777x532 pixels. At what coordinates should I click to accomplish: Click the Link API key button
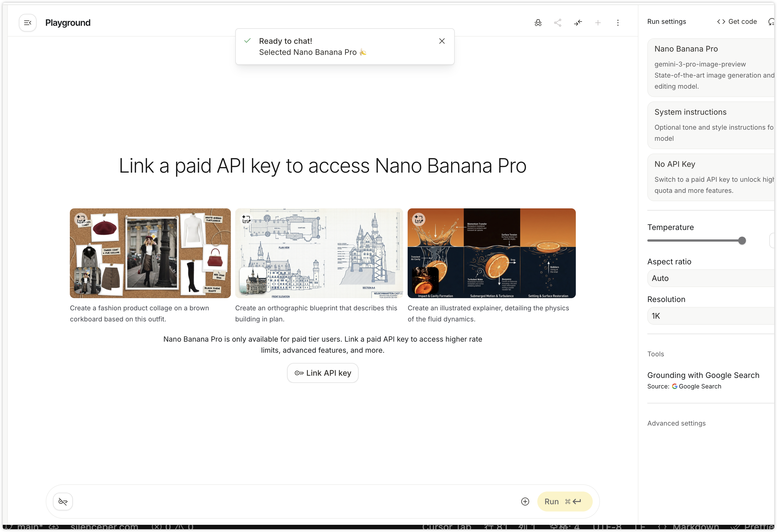[x=323, y=373]
